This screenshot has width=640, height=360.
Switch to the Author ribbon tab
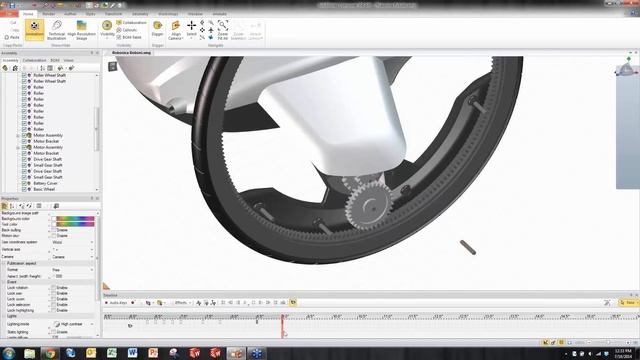pos(70,14)
